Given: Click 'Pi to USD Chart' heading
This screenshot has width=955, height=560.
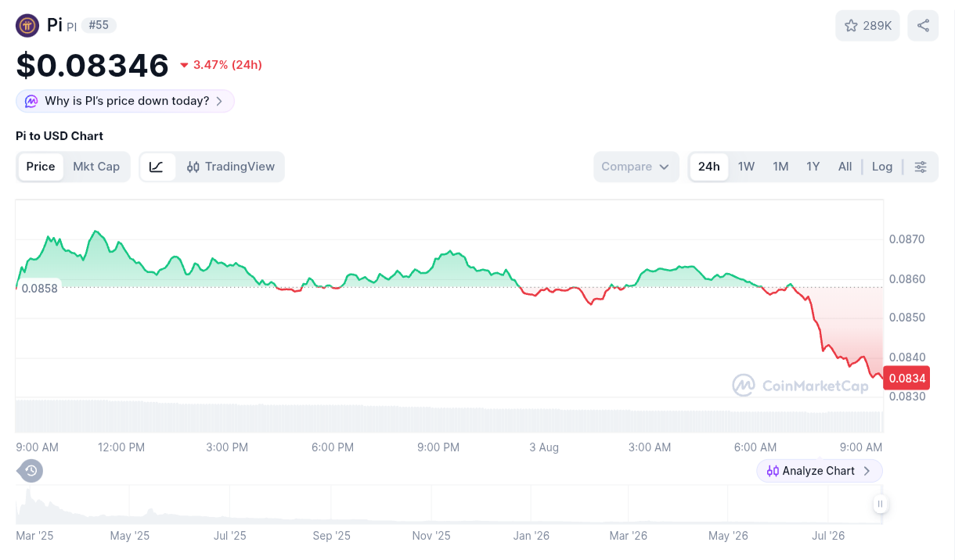Looking at the screenshot, I should click(x=59, y=136).
